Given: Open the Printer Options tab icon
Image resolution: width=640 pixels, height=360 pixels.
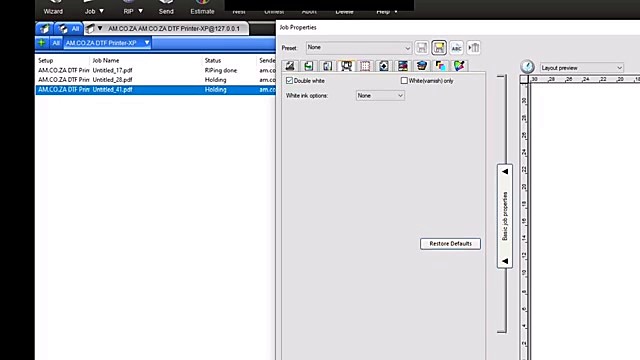Looking at the screenshot, I should [x=346, y=66].
